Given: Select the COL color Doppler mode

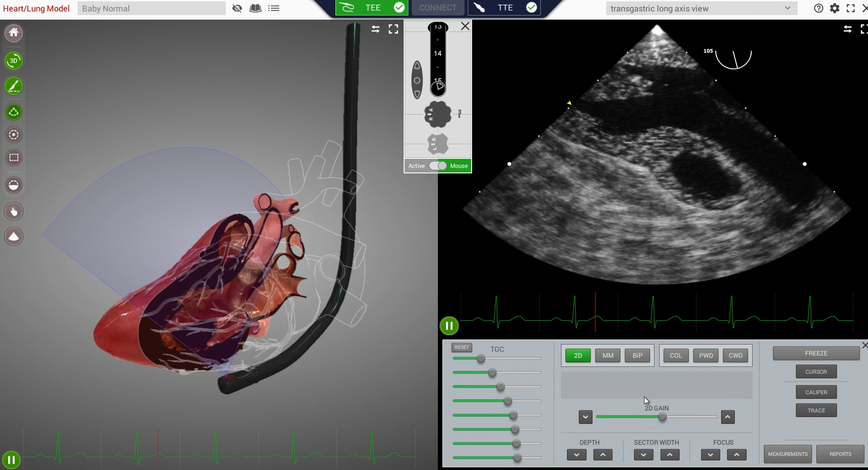Looking at the screenshot, I should pos(676,355).
